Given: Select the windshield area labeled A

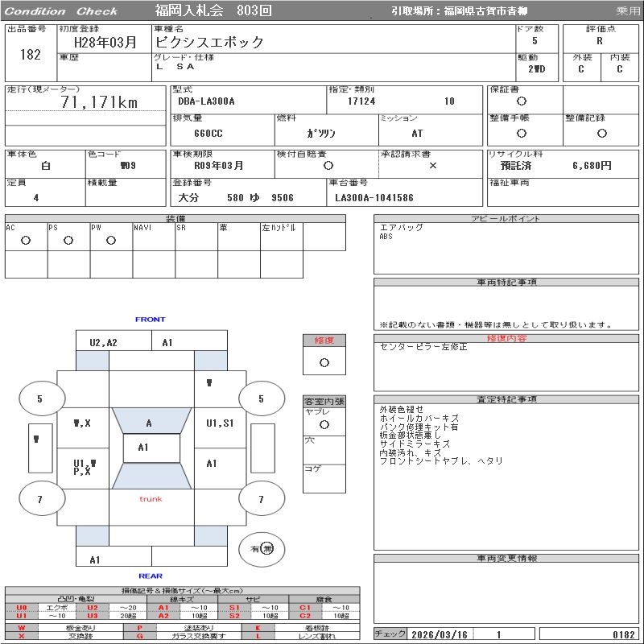Looking at the screenshot, I should (149, 423).
